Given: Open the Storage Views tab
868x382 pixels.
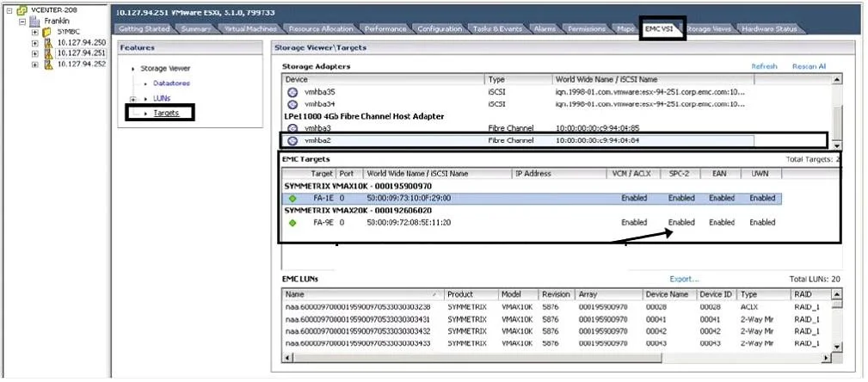Looking at the screenshot, I should pos(709,28).
